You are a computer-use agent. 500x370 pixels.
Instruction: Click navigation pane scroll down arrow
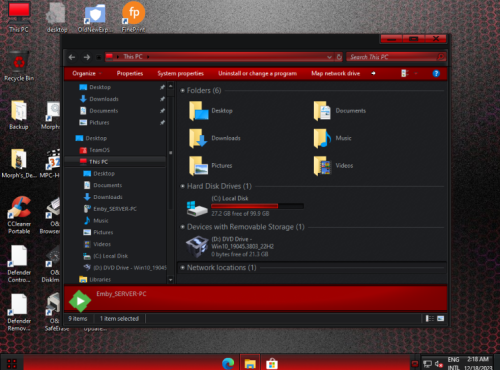171,280
